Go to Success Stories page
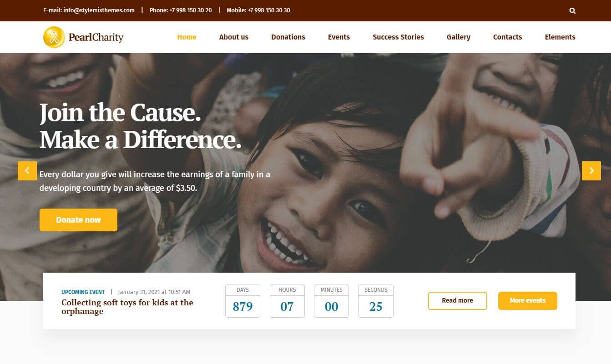611x364 pixels. (x=398, y=37)
